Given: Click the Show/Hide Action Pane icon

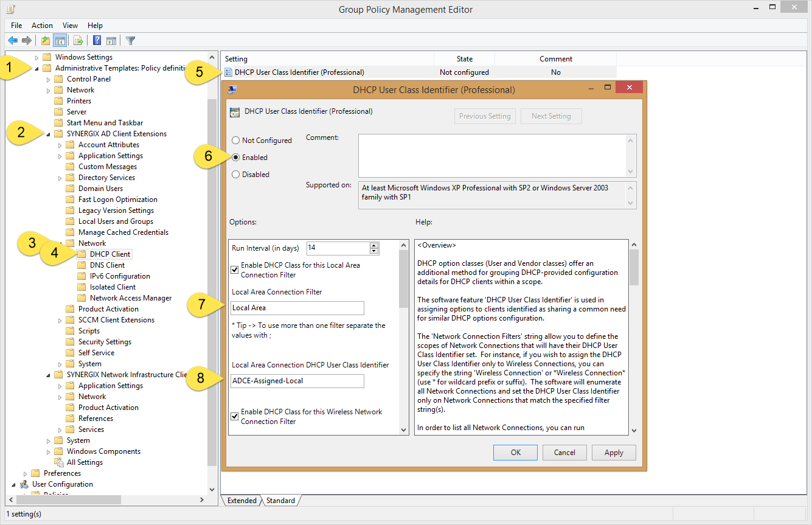Looking at the screenshot, I should point(111,41).
